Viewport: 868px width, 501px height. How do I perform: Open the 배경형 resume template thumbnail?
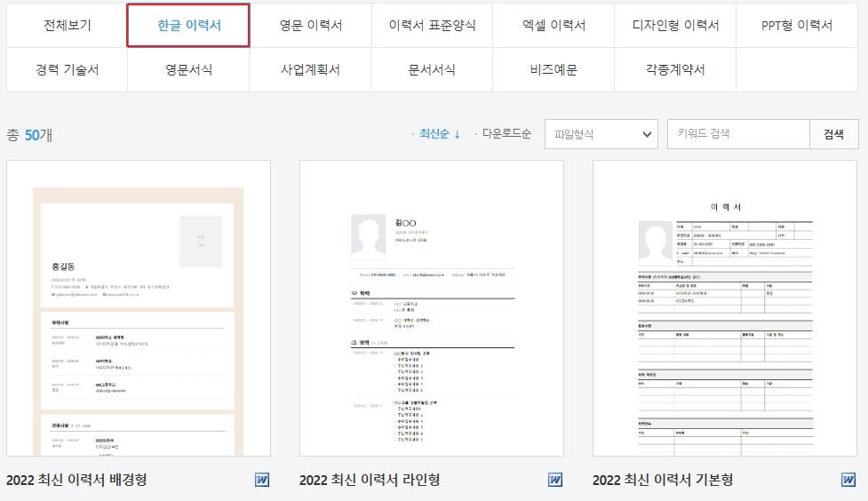click(139, 308)
